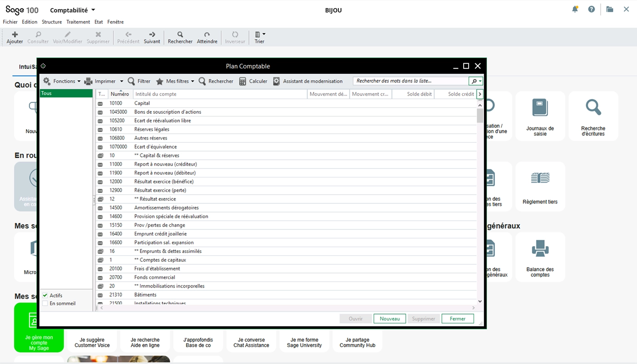This screenshot has height=364, width=637.
Task: Open Journaux de saisie tile in background
Action: [x=540, y=116]
